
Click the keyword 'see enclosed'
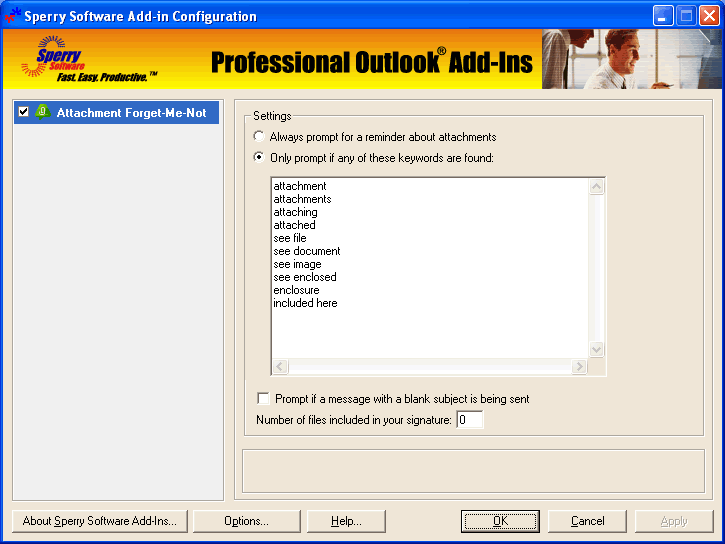[x=305, y=277]
